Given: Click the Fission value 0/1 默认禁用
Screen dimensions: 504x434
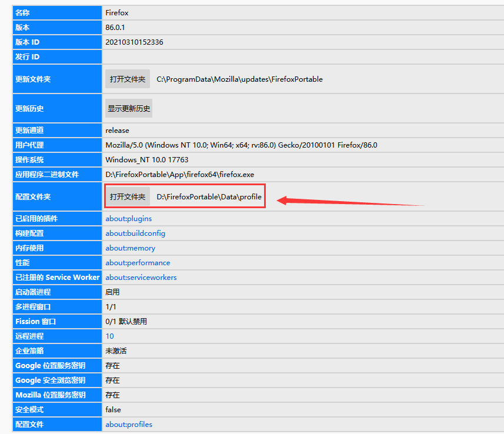Looking at the screenshot, I should 126,322.
